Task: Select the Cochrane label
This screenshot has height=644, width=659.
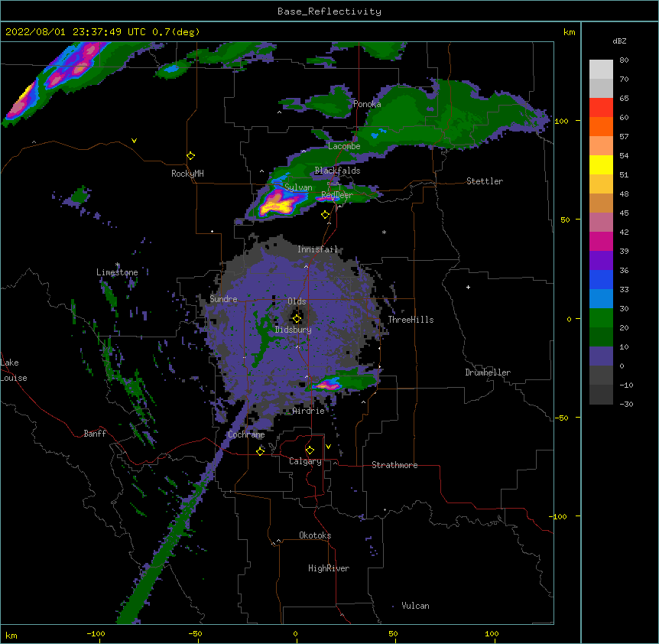Action: pos(246,434)
